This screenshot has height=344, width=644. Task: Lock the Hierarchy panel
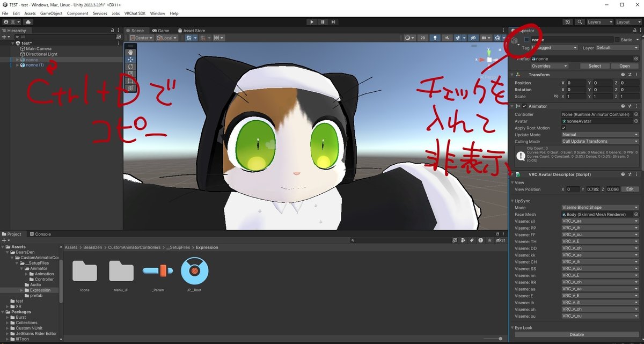pyautogui.click(x=112, y=31)
